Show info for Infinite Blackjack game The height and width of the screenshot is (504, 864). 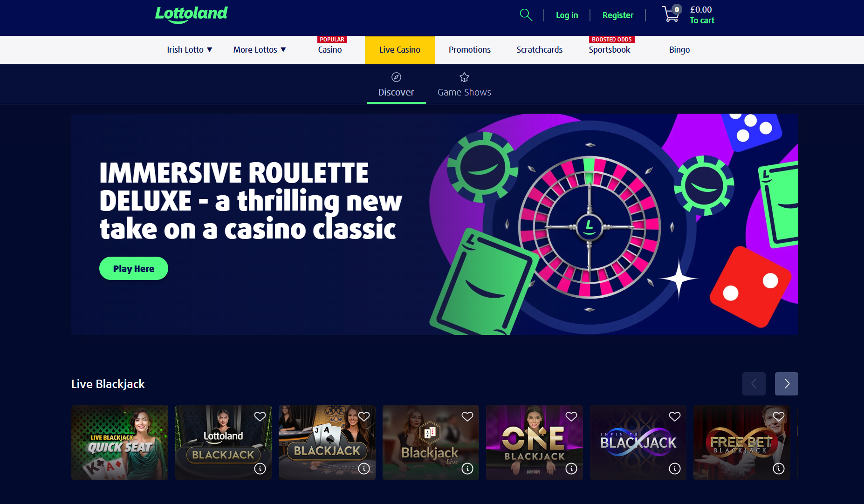pyautogui.click(x=675, y=469)
